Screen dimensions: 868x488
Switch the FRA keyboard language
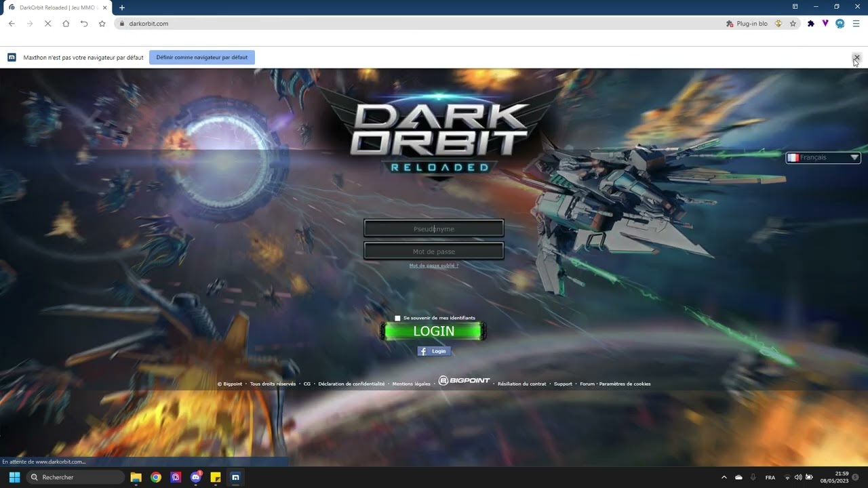click(770, 477)
